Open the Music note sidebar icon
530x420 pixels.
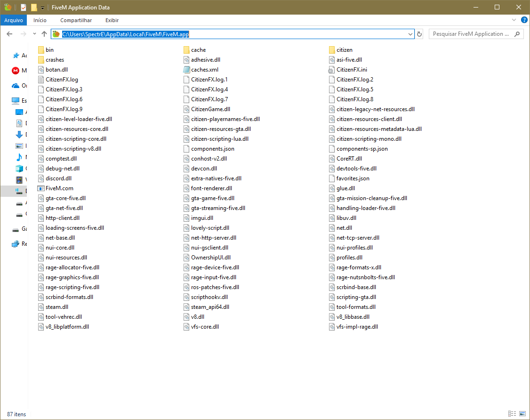tap(19, 157)
